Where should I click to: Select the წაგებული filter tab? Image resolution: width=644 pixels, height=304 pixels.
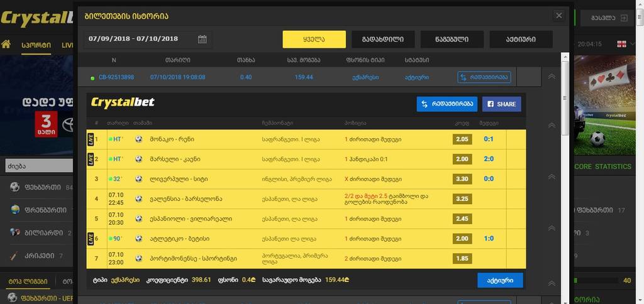pos(452,40)
